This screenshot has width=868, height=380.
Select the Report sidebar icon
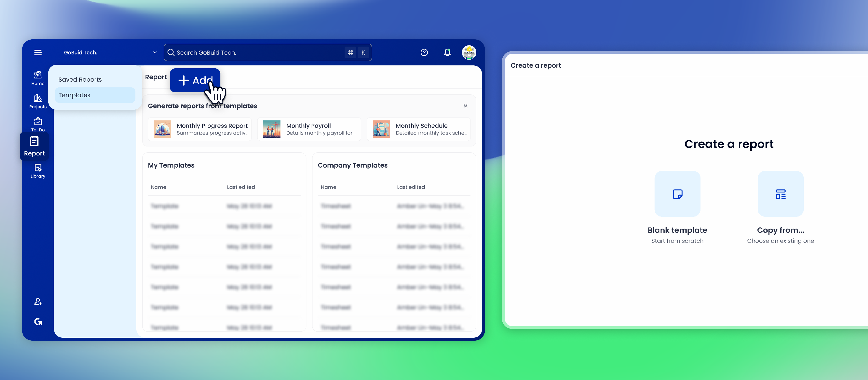click(34, 146)
